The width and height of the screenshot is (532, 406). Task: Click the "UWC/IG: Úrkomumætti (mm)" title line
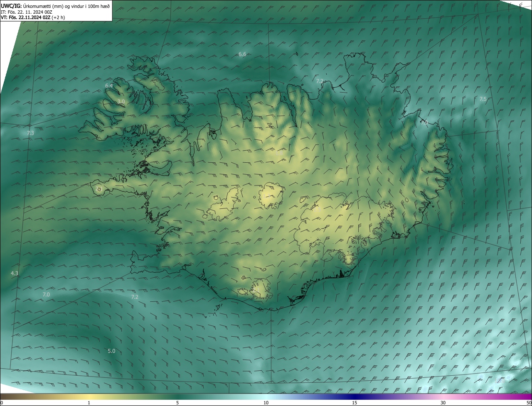coord(55,6)
